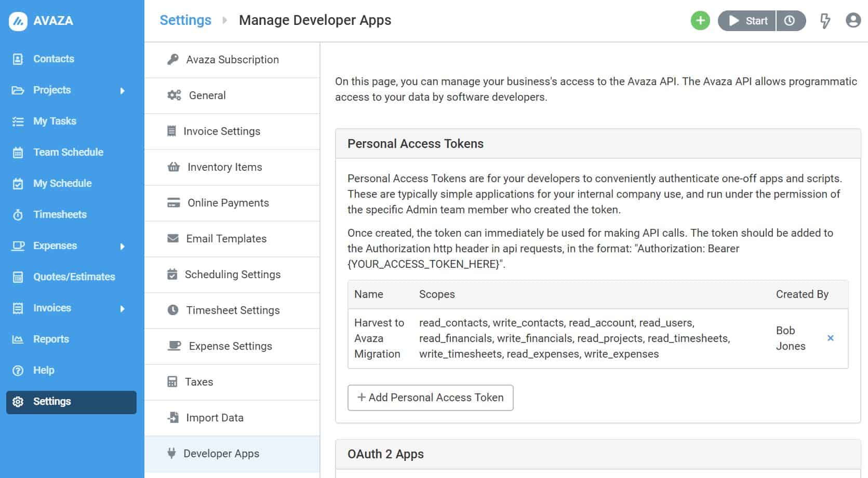Open Reports from the sidebar
Screen dimensions: 868x478
(x=51, y=339)
